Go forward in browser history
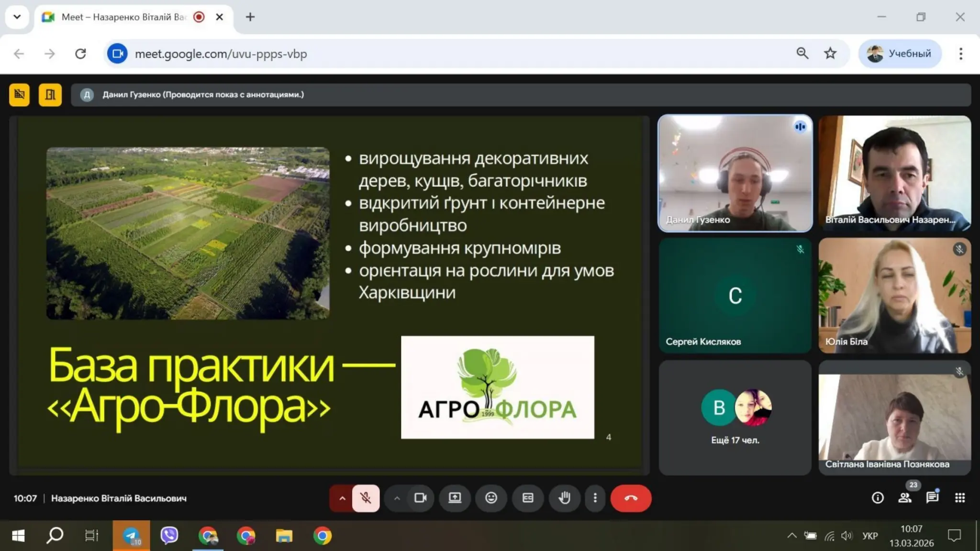The height and width of the screenshot is (551, 980). [50, 54]
